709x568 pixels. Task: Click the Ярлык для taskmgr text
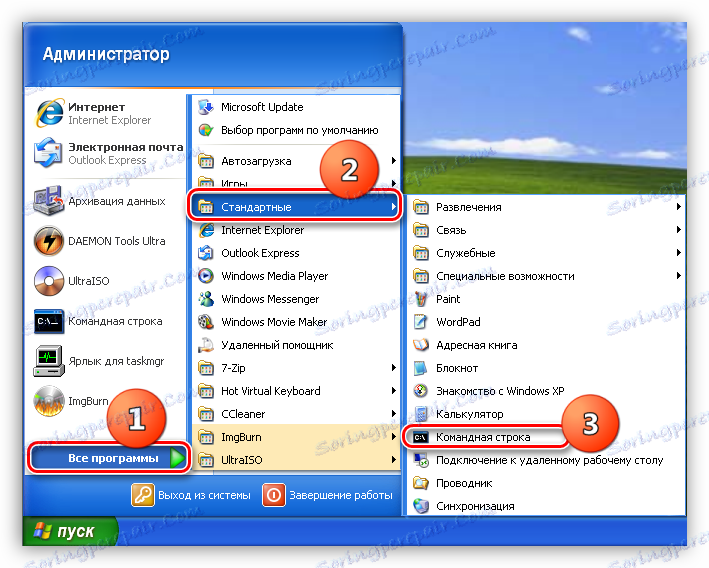(x=116, y=361)
